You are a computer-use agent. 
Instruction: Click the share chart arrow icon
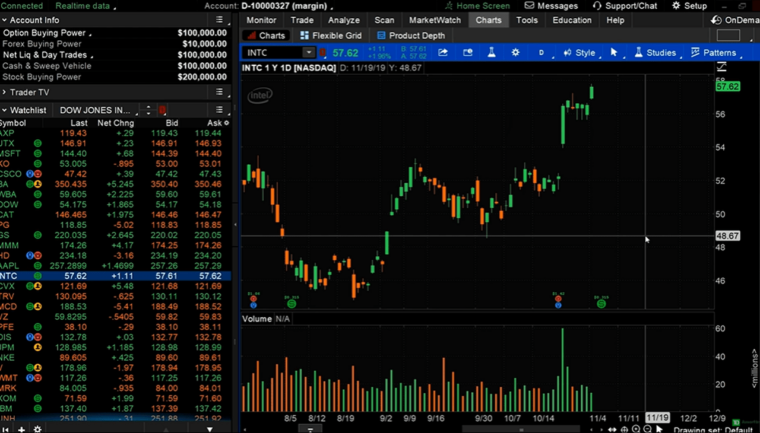coord(443,53)
